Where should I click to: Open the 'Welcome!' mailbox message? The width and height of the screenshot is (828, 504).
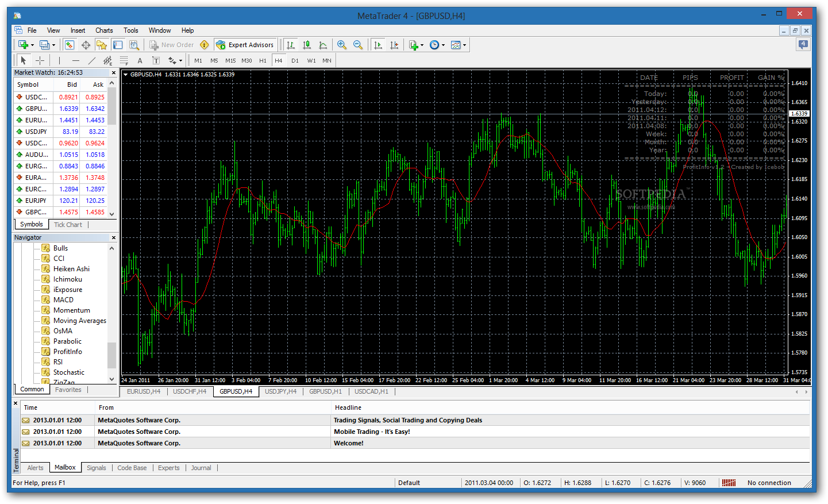pyautogui.click(x=415, y=443)
